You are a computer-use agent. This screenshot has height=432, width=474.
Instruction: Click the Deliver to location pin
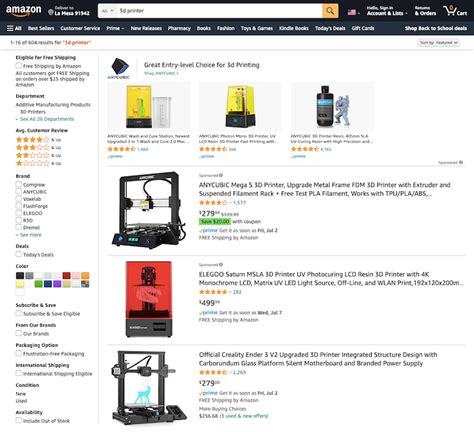point(51,12)
